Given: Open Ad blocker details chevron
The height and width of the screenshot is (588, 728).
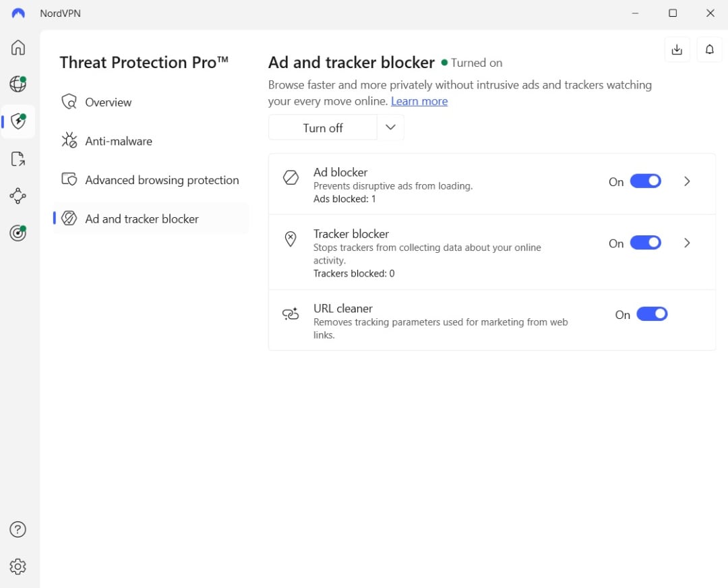Looking at the screenshot, I should click(x=687, y=181).
